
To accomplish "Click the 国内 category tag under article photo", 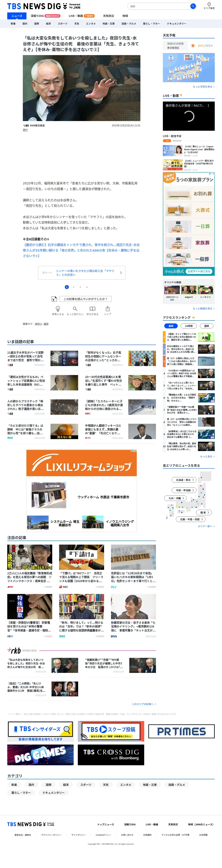I will click(x=25, y=130).
